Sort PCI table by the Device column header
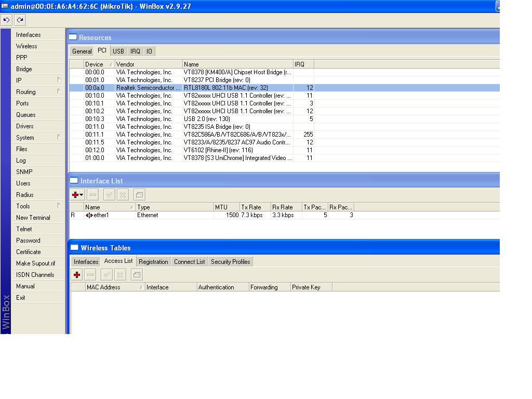The width and height of the screenshot is (532, 399). tap(99, 64)
